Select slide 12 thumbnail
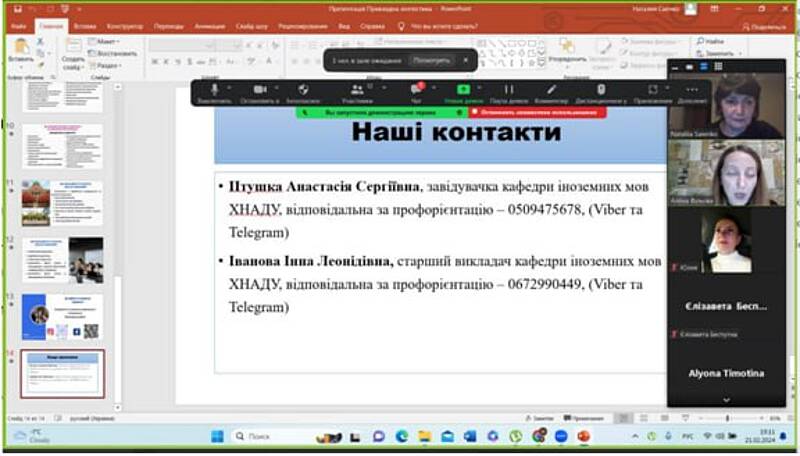The image size is (800, 456). coord(62,260)
